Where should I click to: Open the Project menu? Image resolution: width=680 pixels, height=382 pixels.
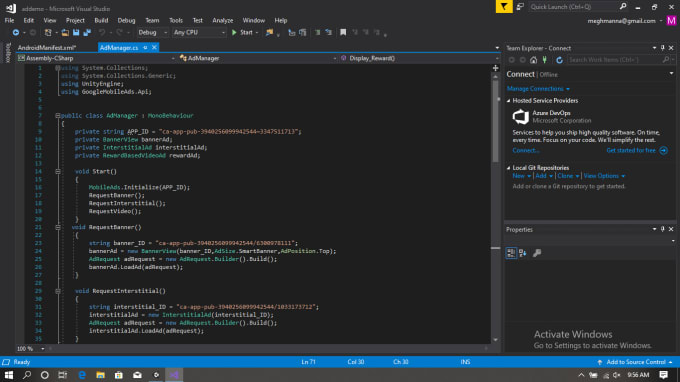[x=75, y=20]
